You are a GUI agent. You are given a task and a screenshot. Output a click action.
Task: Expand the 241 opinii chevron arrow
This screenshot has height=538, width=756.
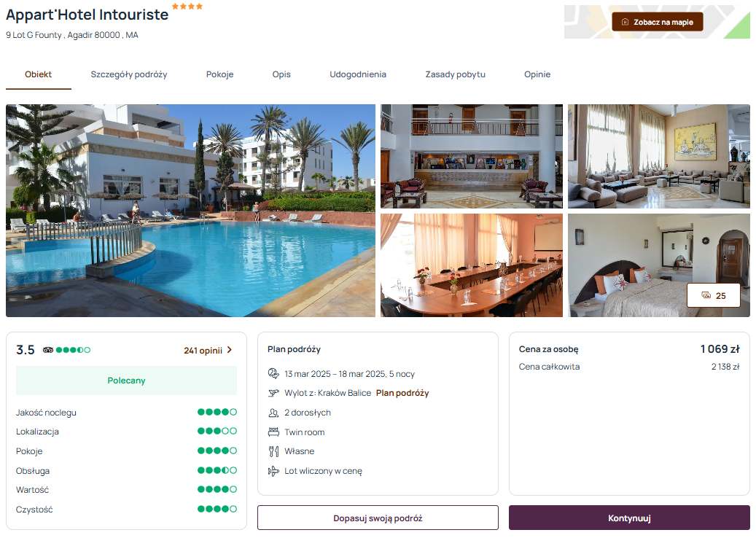click(x=230, y=350)
